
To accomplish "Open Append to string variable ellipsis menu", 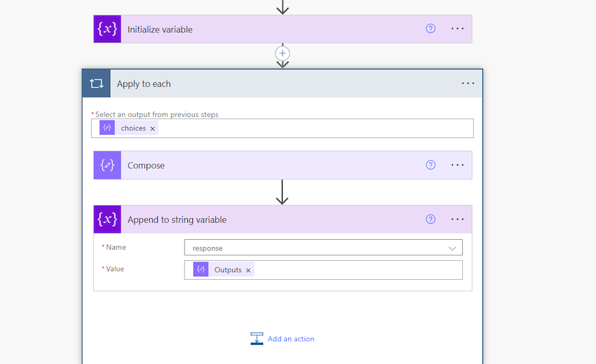I will click(x=457, y=220).
